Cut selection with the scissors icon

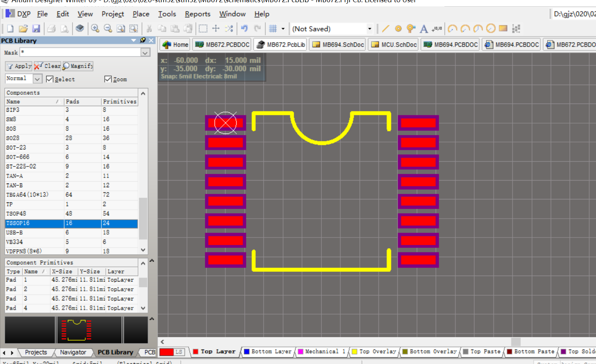pos(149,28)
